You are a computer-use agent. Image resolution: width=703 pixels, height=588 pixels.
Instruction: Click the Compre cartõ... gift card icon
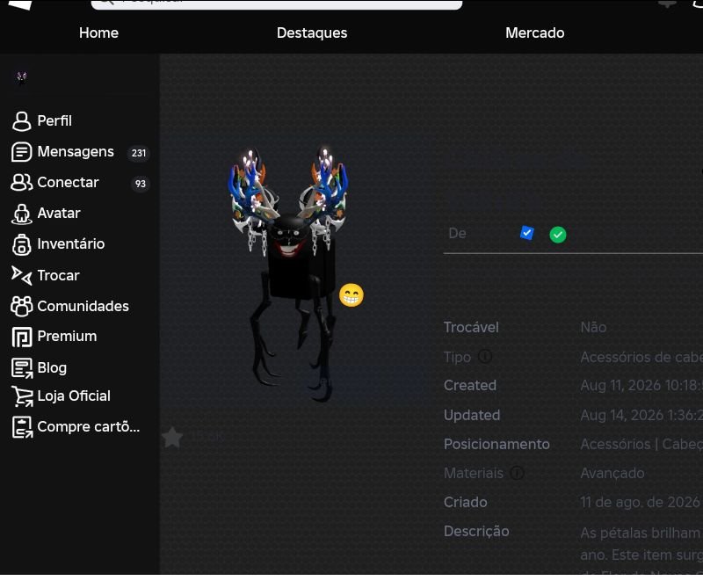tap(21, 427)
